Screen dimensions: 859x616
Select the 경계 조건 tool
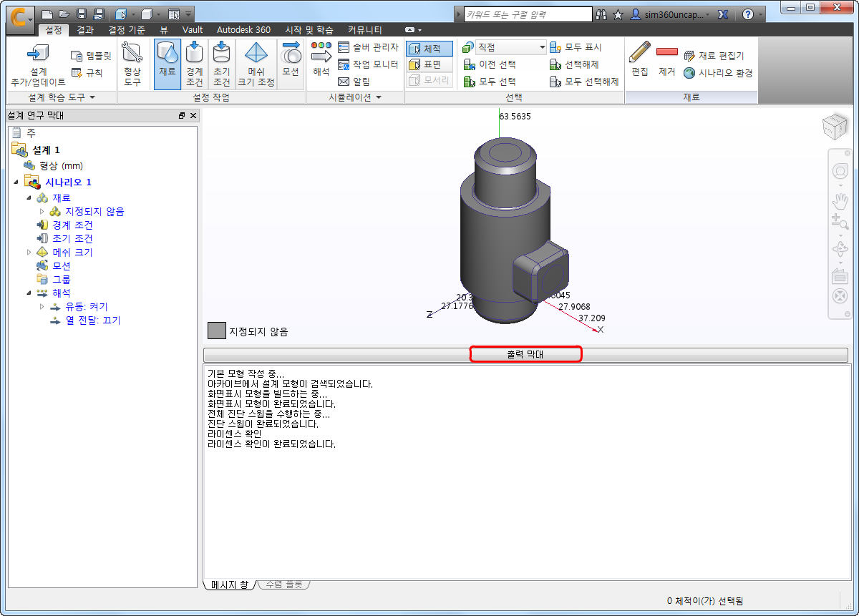click(195, 64)
